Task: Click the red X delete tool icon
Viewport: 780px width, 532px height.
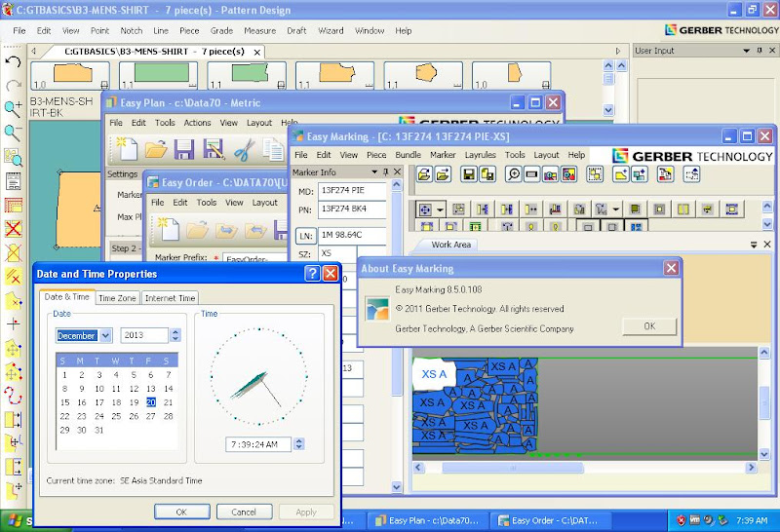Action: tap(14, 229)
